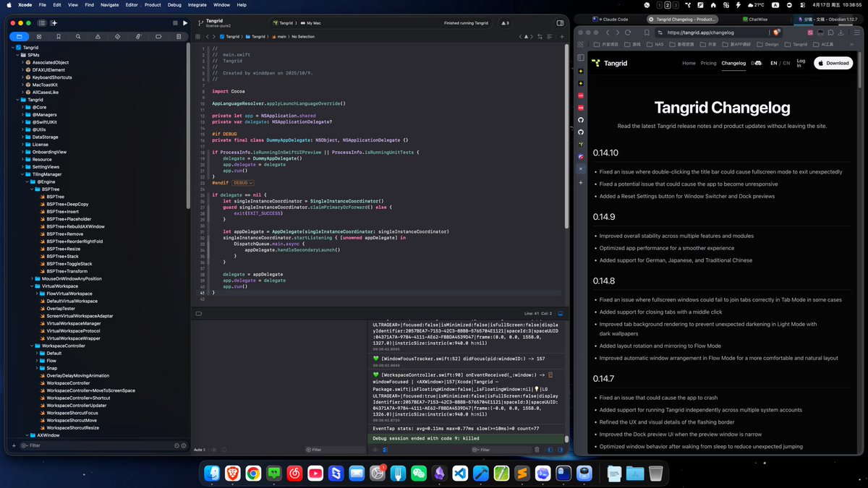This screenshot has height=488, width=868.
Task: Open WeChat in the Dock
Action: (x=419, y=473)
